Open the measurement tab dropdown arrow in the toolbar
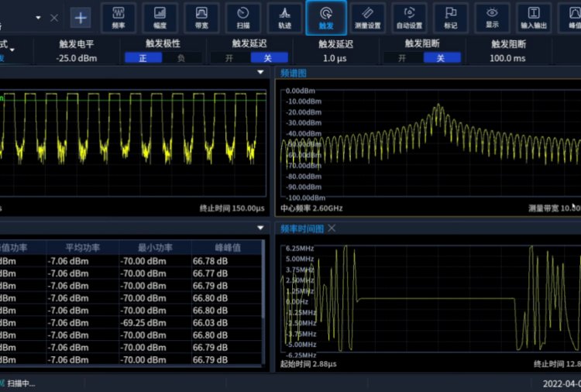 point(38,17)
